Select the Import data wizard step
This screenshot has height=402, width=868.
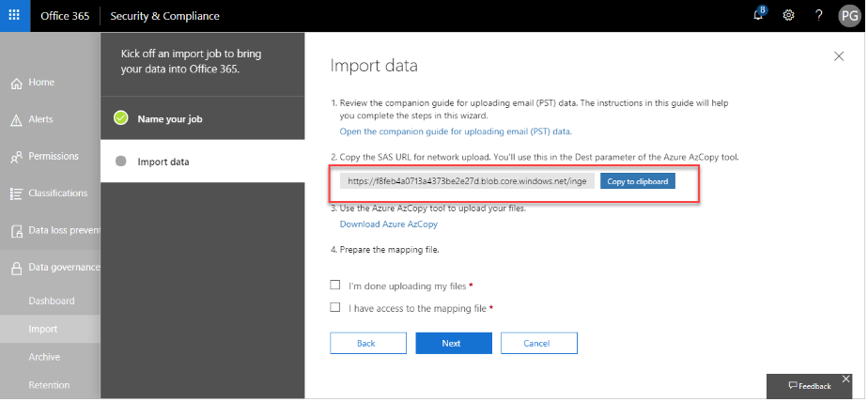pos(203,162)
